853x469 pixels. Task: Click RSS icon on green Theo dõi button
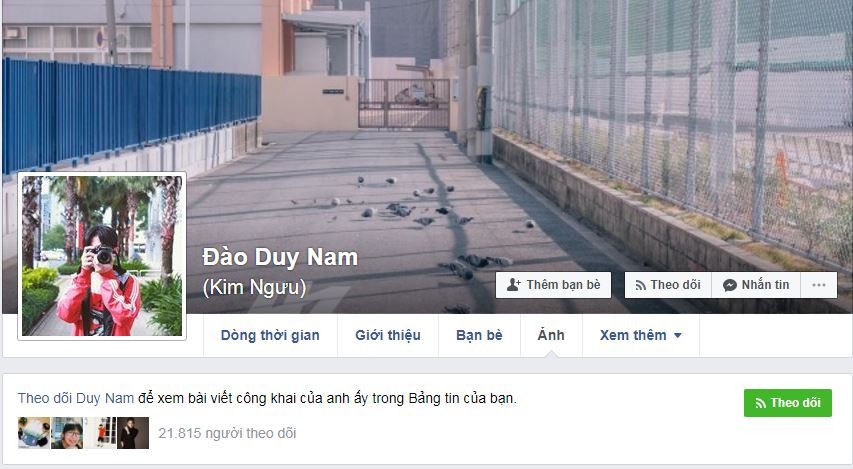point(761,403)
